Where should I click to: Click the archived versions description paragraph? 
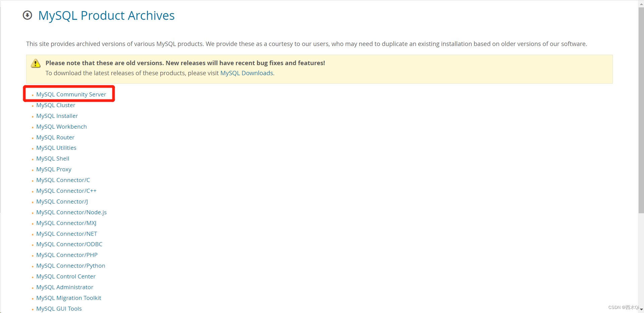(x=307, y=44)
